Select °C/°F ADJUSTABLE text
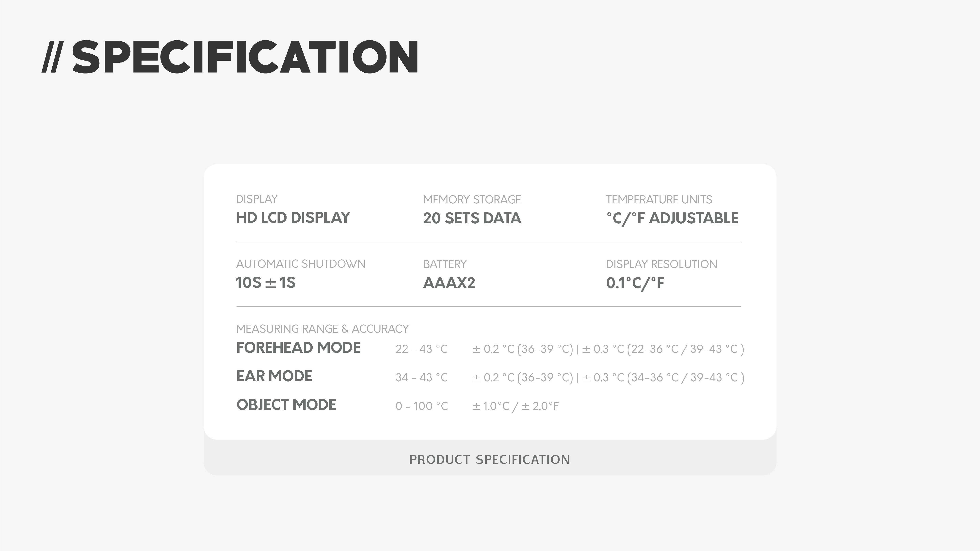This screenshot has height=551, width=980. coord(672,218)
